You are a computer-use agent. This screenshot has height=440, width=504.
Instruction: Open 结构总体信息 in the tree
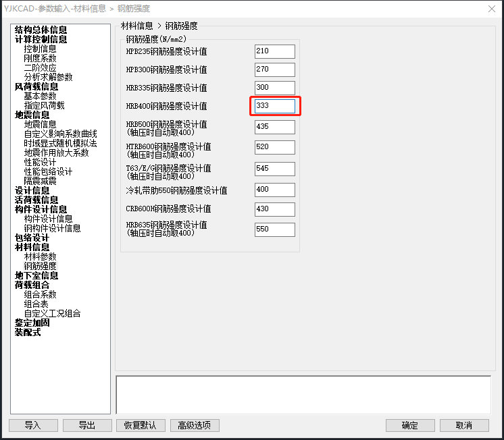[x=41, y=30]
